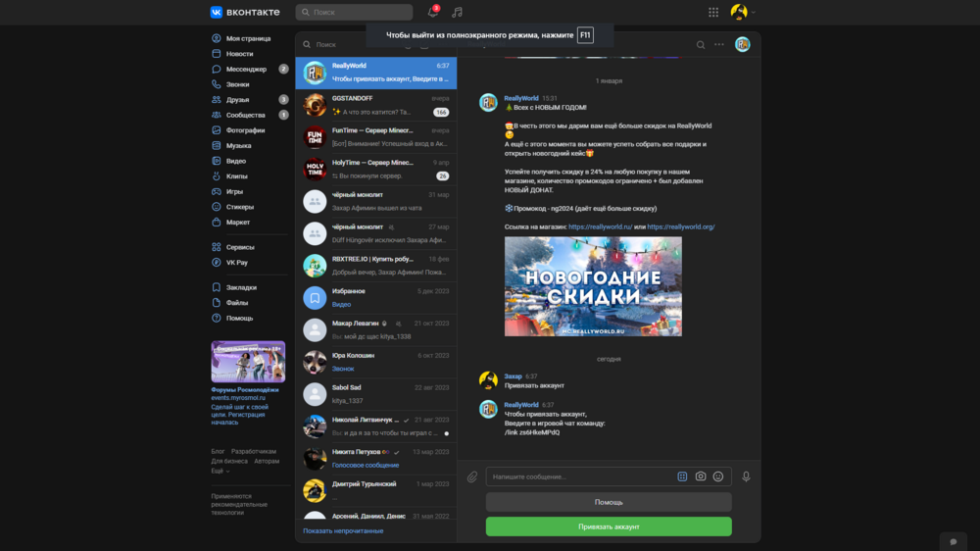Open the Макар Левагин conversation
The width and height of the screenshot is (980, 551).
click(376, 330)
